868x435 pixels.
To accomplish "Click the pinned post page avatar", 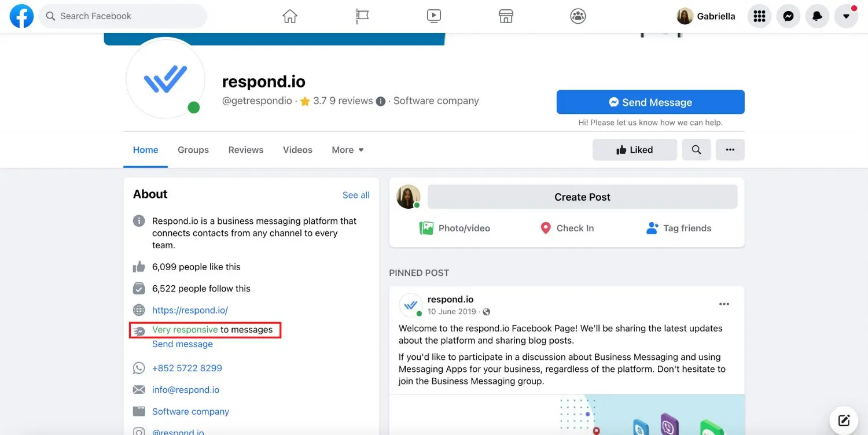I will pos(410,305).
